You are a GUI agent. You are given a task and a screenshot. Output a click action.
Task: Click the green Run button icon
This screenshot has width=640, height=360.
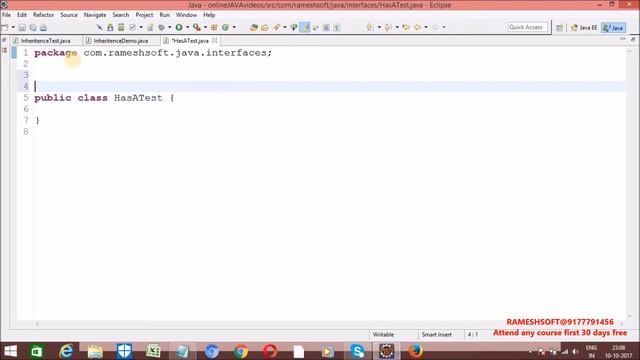pos(179,27)
